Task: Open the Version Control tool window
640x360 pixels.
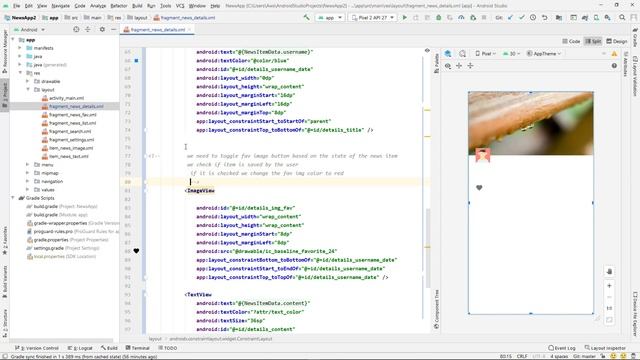Action: 37,348
